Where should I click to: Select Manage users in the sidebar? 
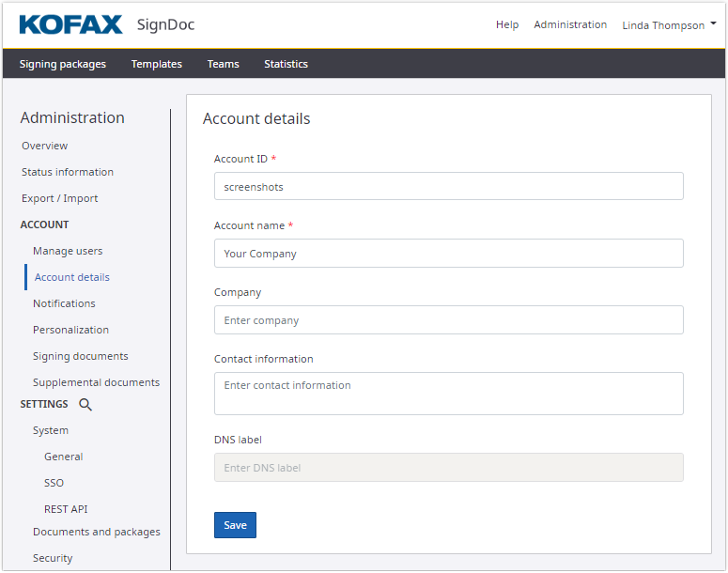pos(68,251)
